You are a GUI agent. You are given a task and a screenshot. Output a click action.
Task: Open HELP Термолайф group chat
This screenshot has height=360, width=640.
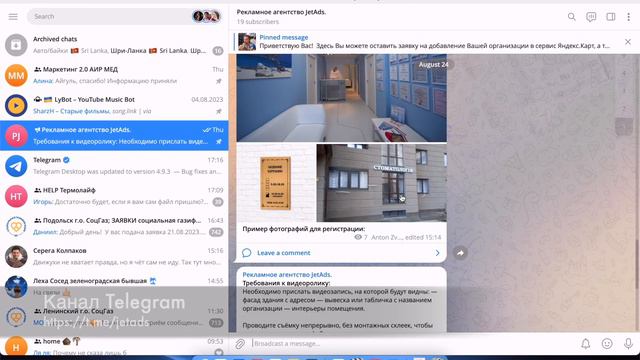coord(114,196)
